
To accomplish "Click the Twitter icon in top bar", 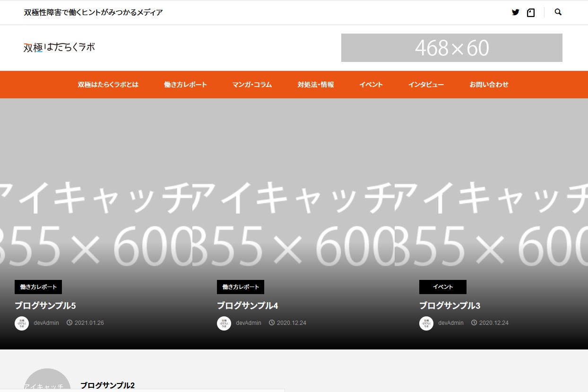I will [515, 12].
